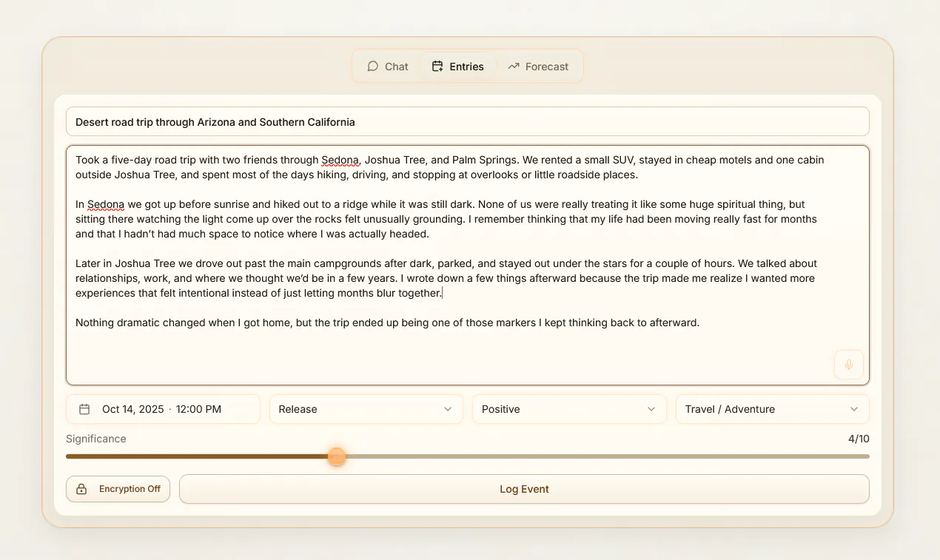Open the Release dropdown

click(366, 409)
